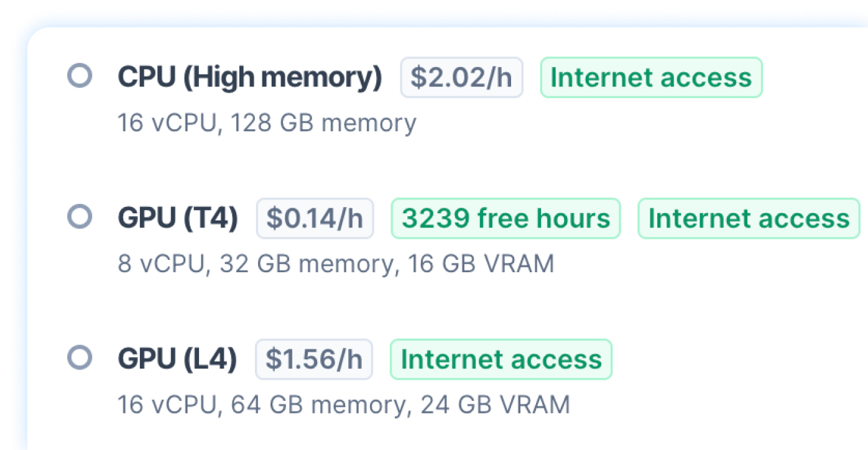This screenshot has height=450, width=868.
Task: Click the 16 GB VRAM text
Action: point(481,264)
